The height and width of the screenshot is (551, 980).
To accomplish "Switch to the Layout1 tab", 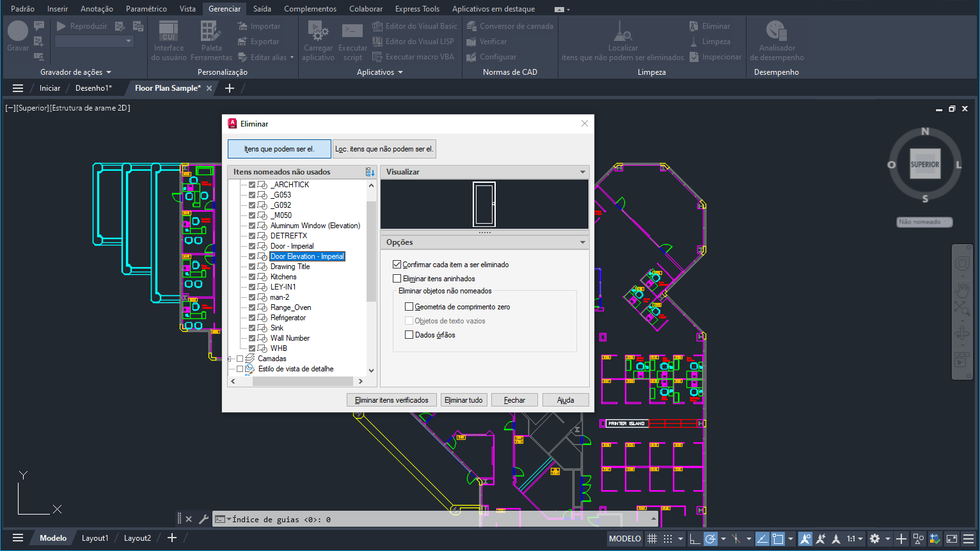I will coord(95,538).
